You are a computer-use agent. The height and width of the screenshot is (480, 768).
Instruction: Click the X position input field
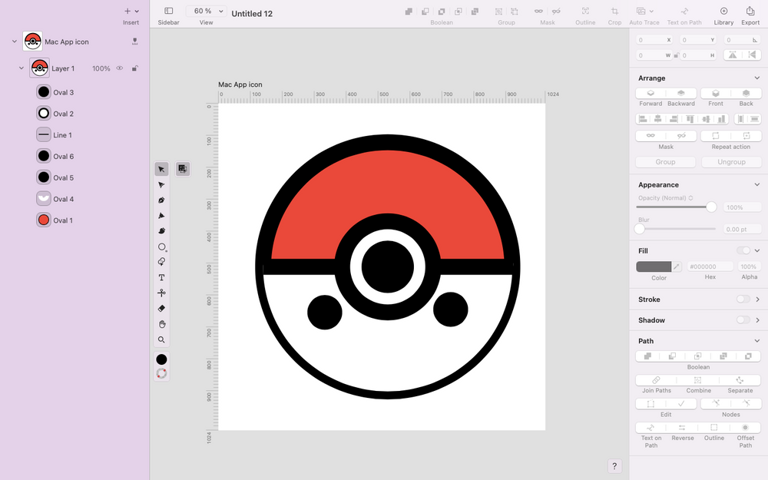click(x=655, y=40)
